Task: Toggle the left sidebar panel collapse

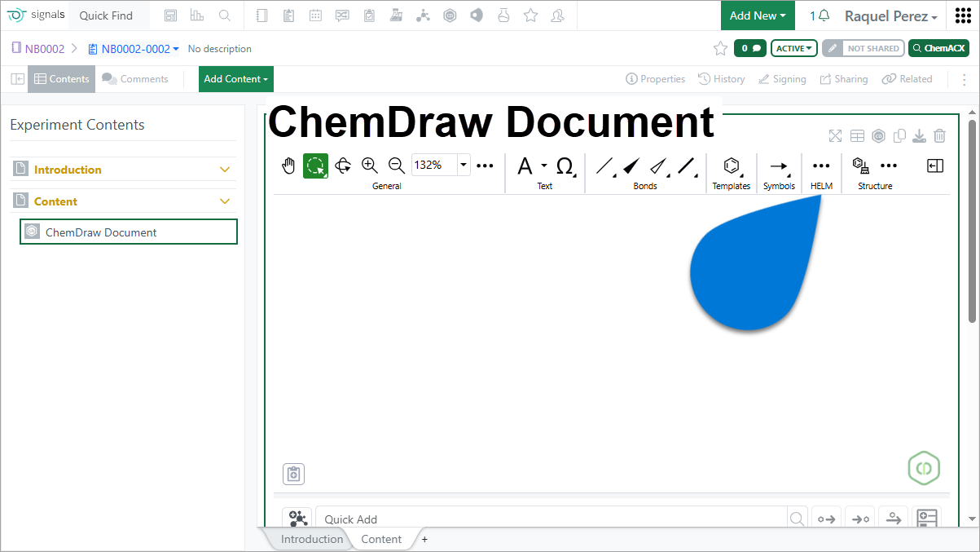Action: (17, 79)
